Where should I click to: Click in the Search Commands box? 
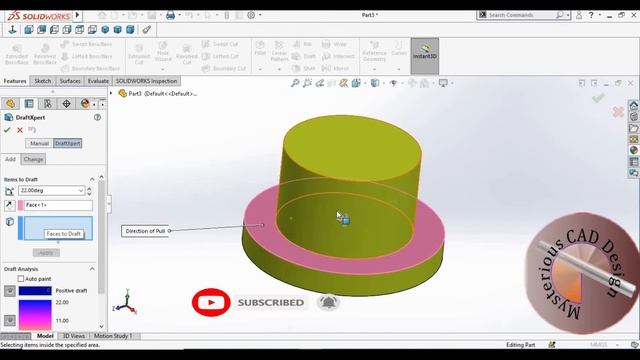coord(523,15)
